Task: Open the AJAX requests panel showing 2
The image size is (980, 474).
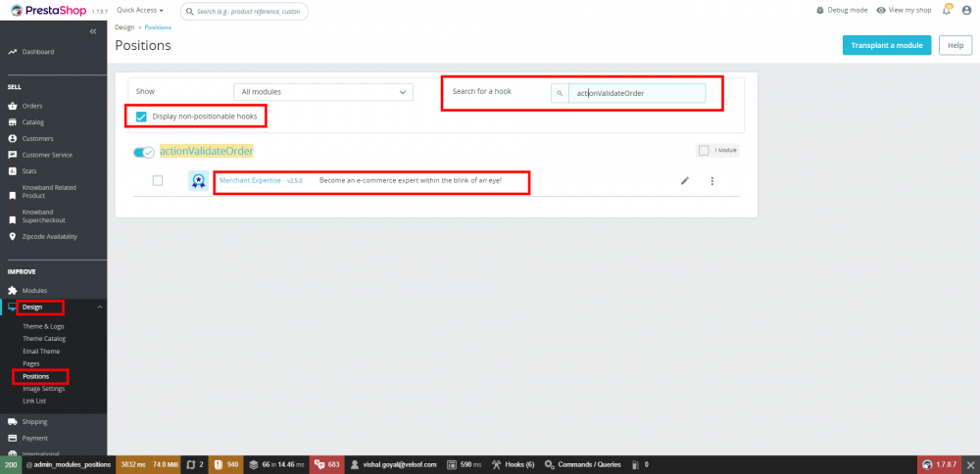Action: coord(196,464)
